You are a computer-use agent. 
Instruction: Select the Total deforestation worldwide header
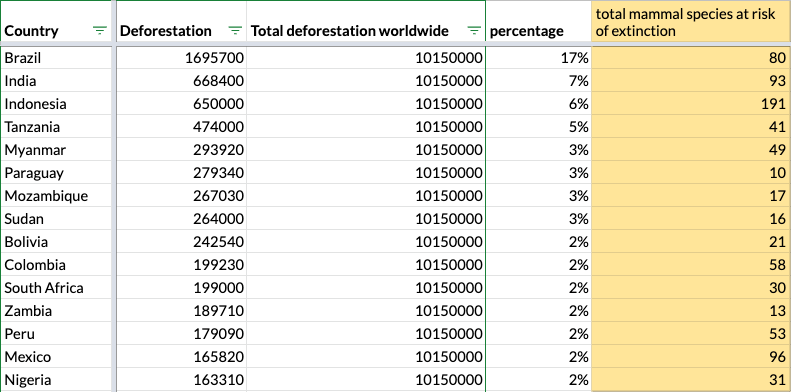click(366, 21)
